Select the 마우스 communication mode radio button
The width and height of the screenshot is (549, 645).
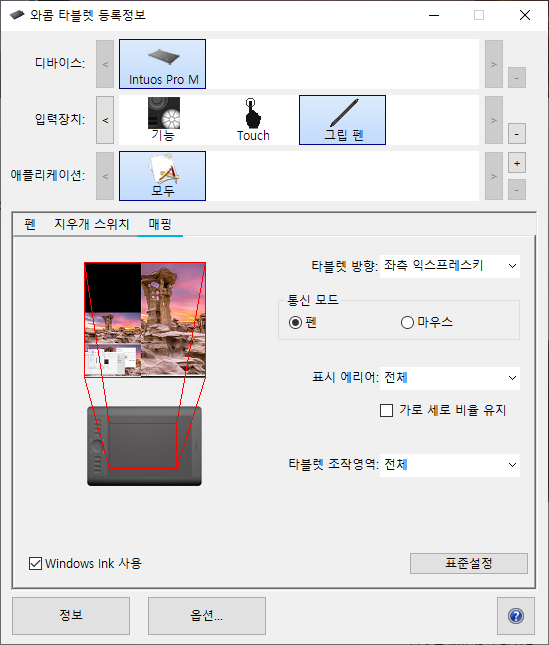coord(407,322)
